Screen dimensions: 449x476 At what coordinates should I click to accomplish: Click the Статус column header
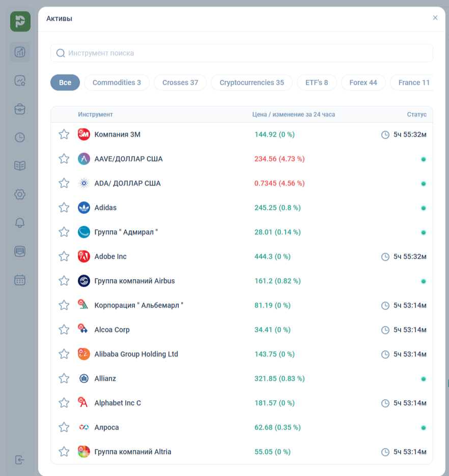point(416,114)
